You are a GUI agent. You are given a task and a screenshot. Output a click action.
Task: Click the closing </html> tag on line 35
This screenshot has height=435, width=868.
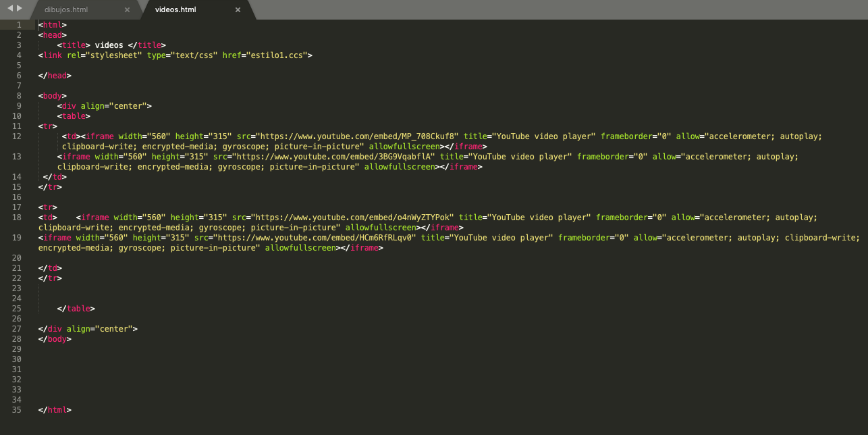pyautogui.click(x=55, y=410)
